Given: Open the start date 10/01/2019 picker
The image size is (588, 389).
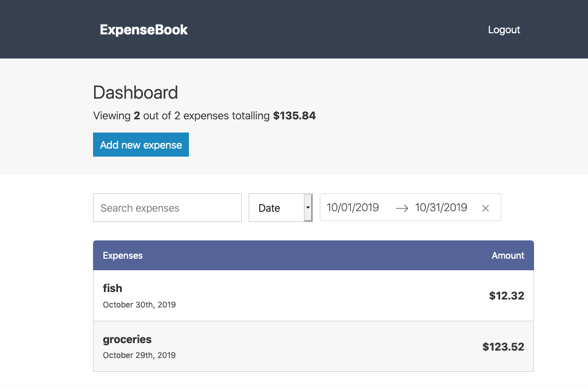Looking at the screenshot, I should (353, 208).
